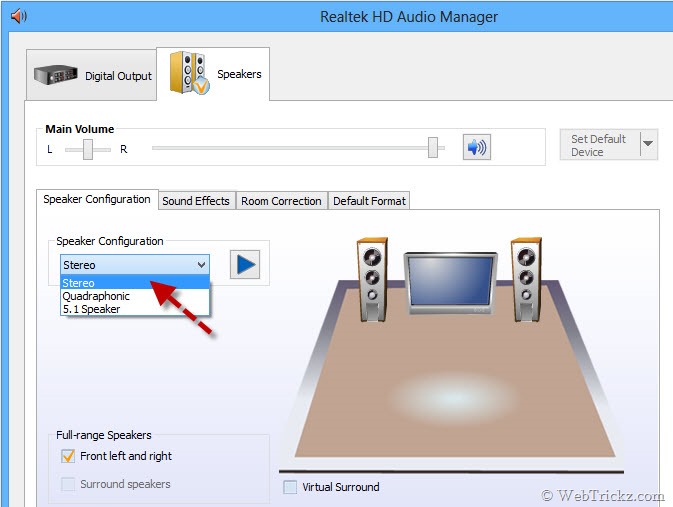This screenshot has width=673, height=507.
Task: Click the speaker icon in the title bar
Action: pyautogui.click(x=19, y=16)
